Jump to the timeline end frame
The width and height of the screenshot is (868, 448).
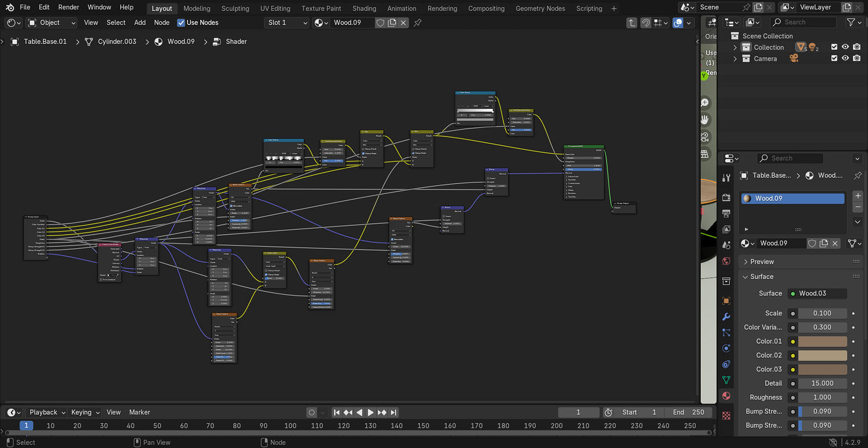click(x=393, y=412)
